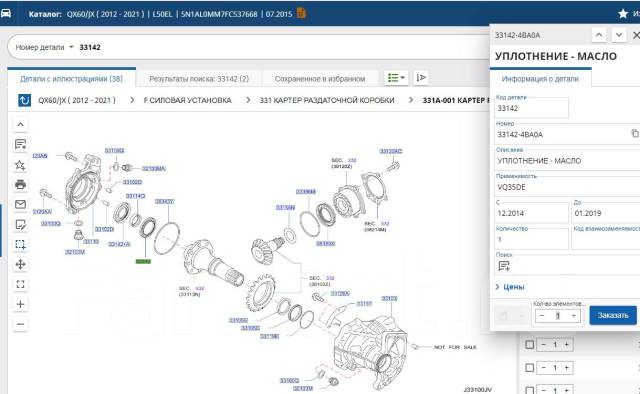Image resolution: width=640 pixels, height=394 pixels.
Task: Click the email envelope icon
Action: pos(20,204)
